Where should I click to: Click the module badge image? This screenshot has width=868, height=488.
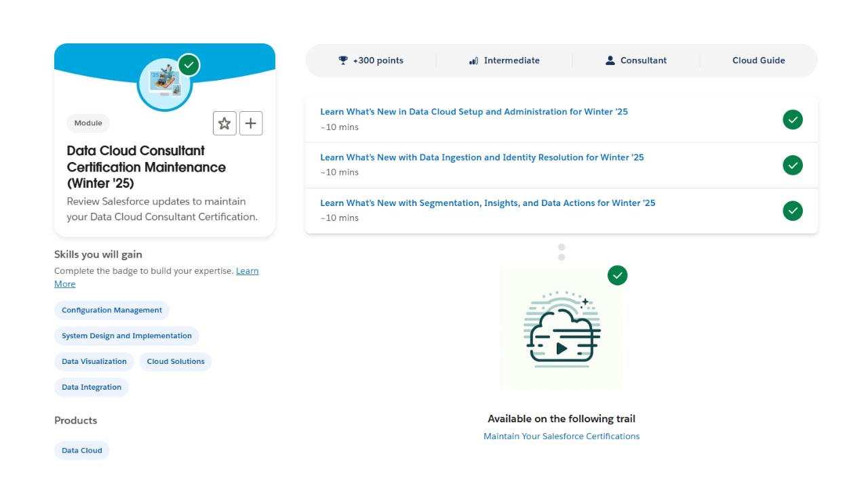coord(165,83)
